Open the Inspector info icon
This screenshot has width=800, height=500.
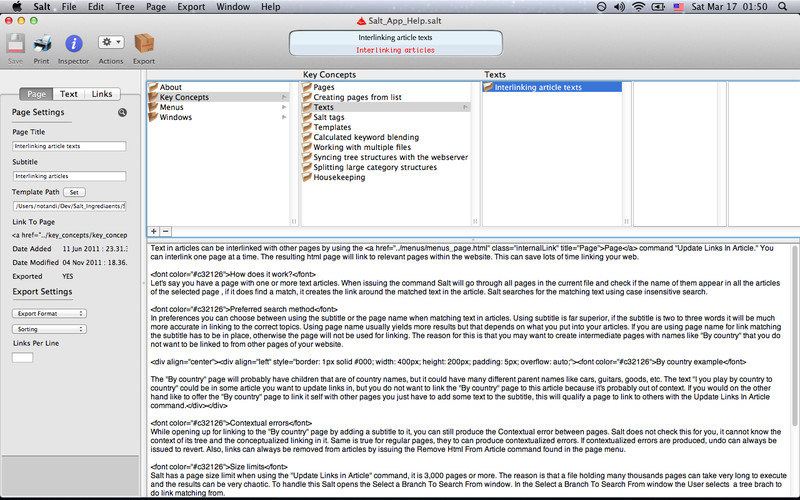(x=73, y=44)
